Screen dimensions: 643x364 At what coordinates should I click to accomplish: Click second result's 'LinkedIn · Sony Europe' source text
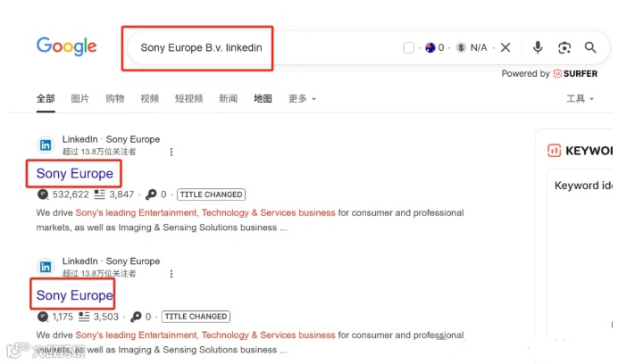(111, 261)
